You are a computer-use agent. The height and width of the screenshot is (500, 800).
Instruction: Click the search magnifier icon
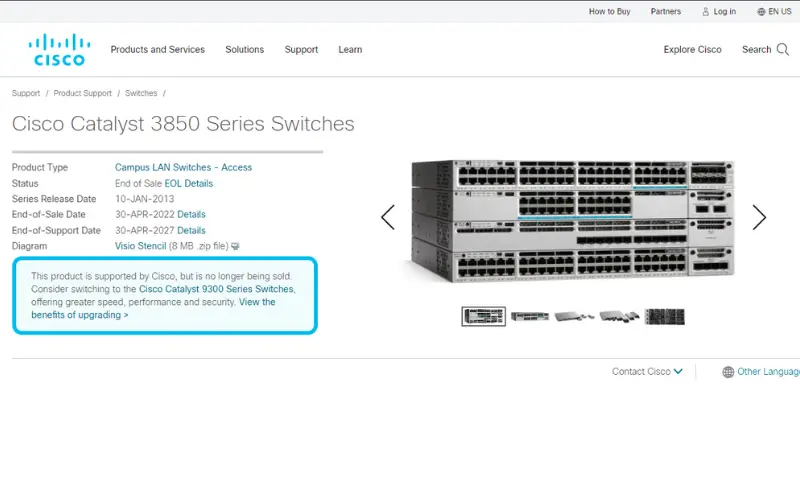point(783,49)
